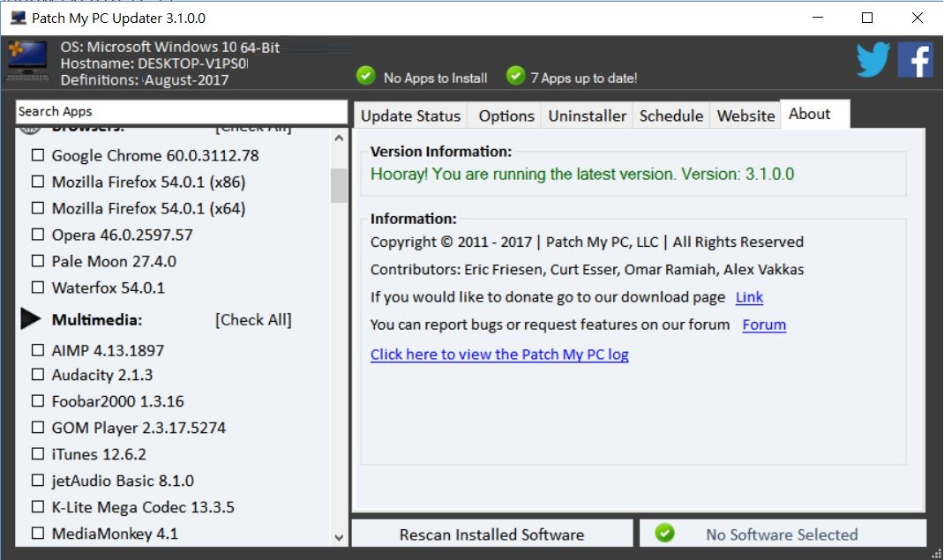This screenshot has width=944, height=560.
Task: Click green checkmark on No Software Selected
Action: click(x=664, y=533)
